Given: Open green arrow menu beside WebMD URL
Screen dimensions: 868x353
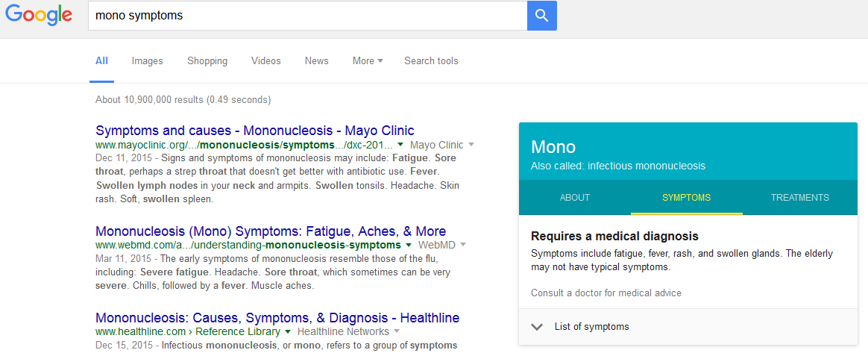Looking at the screenshot, I should click(409, 245).
